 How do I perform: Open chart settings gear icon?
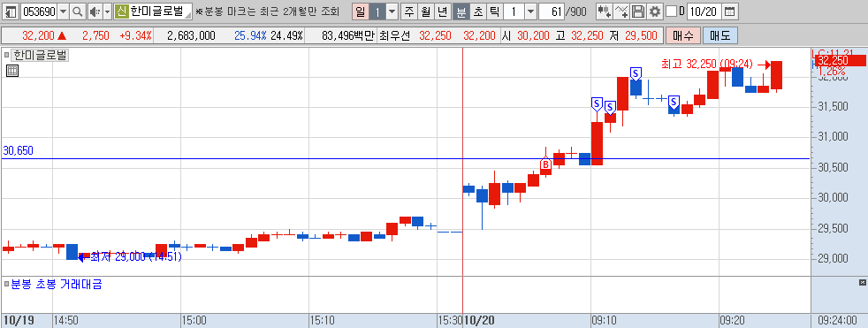point(655,11)
